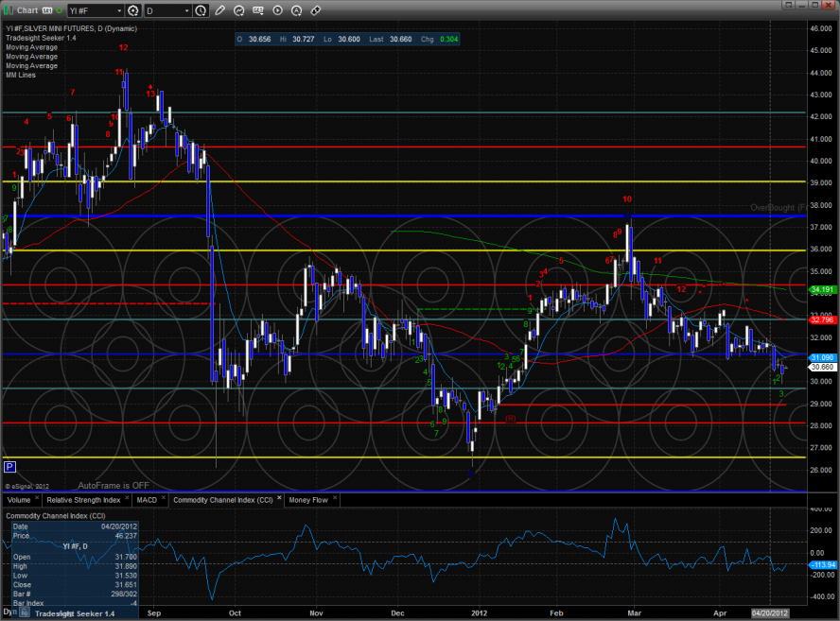Select the pencil drawing tool
This screenshot has height=621, width=840.
220,10
